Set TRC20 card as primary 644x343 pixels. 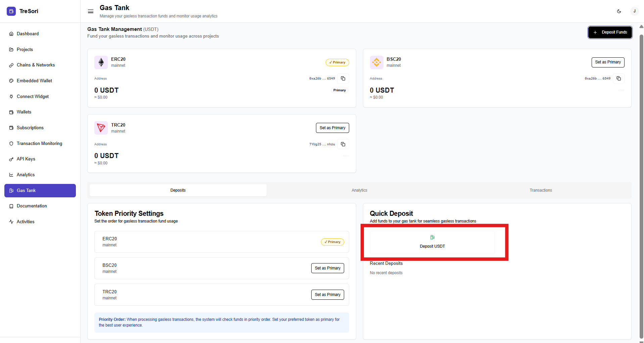pyautogui.click(x=332, y=128)
